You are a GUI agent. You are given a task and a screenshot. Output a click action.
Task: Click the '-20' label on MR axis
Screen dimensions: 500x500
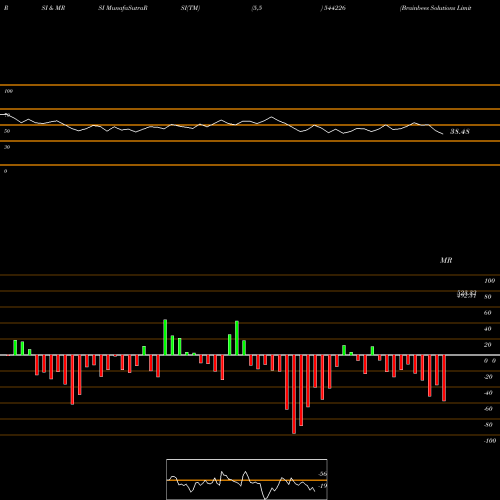(488, 377)
